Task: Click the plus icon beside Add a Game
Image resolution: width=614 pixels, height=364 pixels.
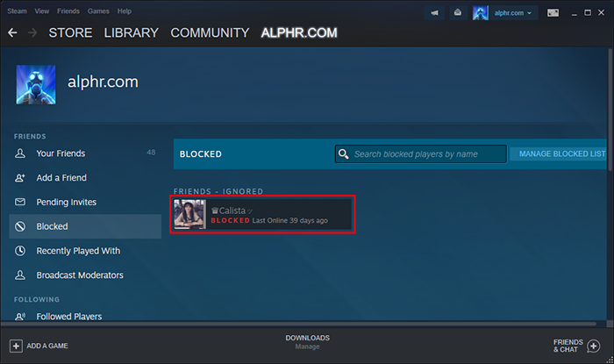Action: pyautogui.click(x=16, y=346)
